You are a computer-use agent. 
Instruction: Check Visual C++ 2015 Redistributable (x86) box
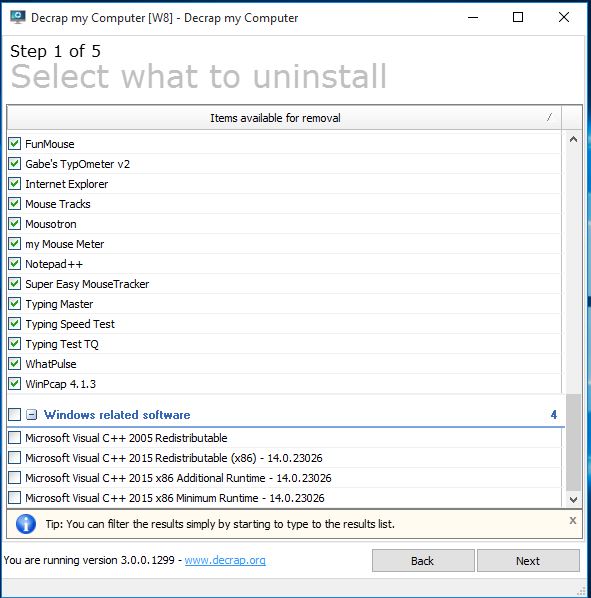point(14,458)
